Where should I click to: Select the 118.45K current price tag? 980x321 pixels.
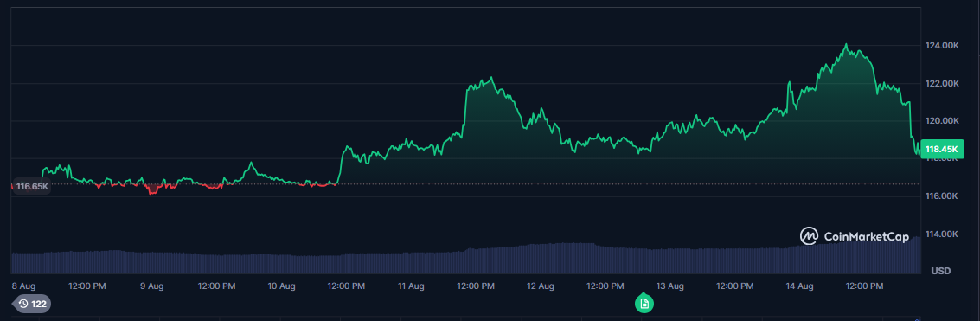click(943, 149)
